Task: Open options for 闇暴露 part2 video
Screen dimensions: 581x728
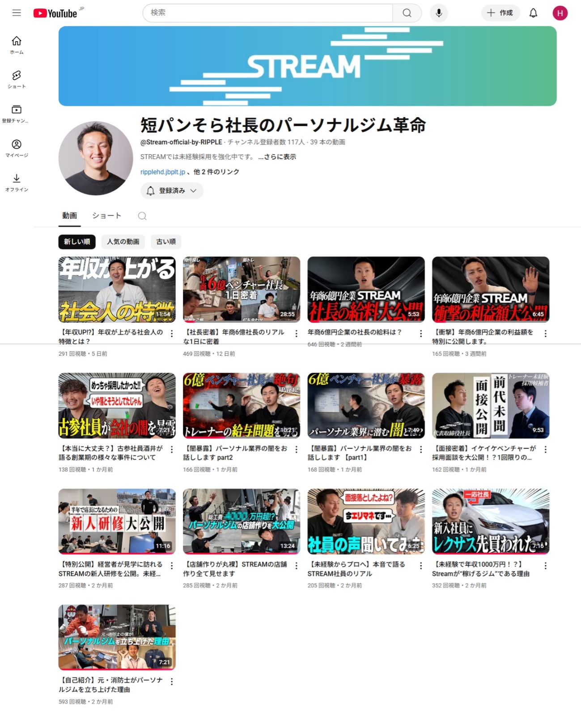Action: [x=296, y=450]
